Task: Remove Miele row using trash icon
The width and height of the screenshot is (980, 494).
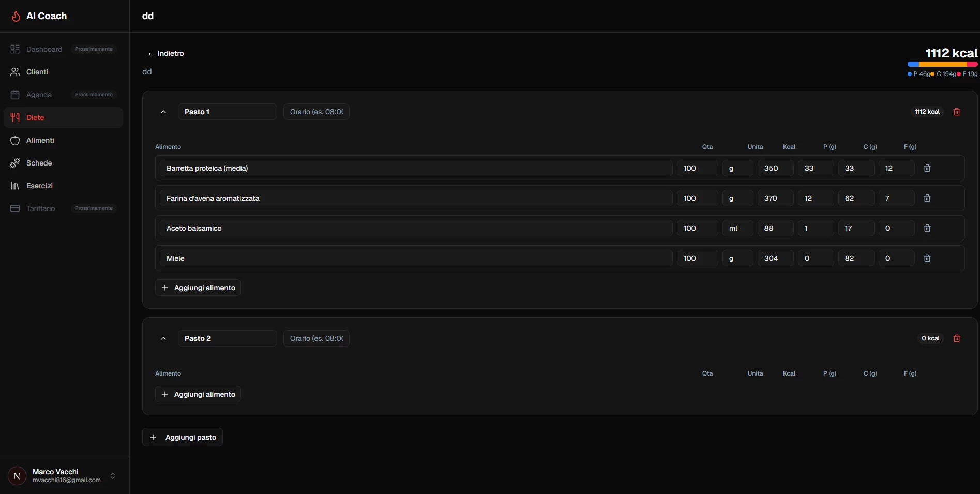Action: tap(927, 258)
